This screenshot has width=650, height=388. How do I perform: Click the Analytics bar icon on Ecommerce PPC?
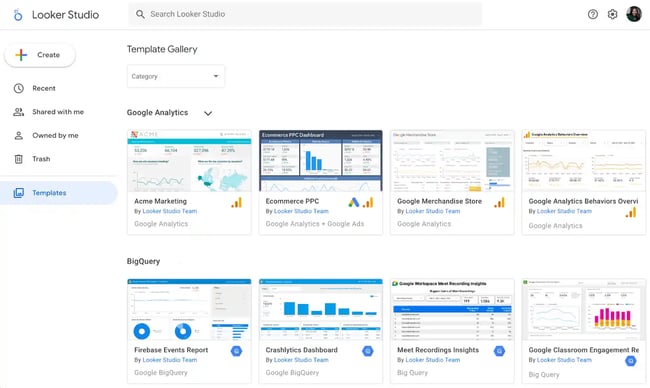[x=368, y=203]
